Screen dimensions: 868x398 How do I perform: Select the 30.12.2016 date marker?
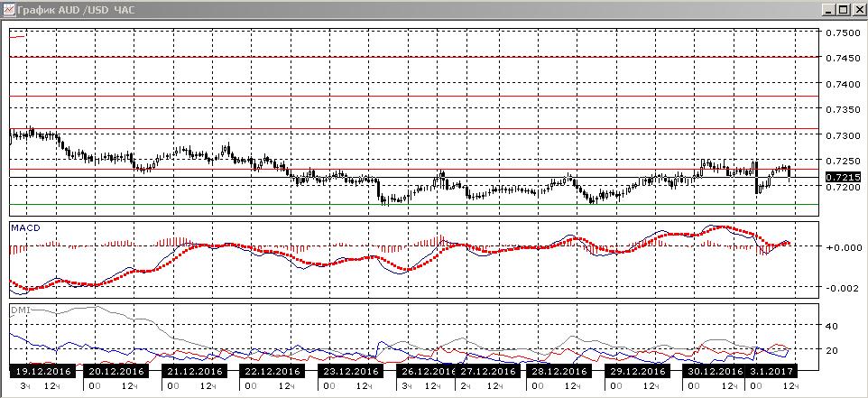716,371
